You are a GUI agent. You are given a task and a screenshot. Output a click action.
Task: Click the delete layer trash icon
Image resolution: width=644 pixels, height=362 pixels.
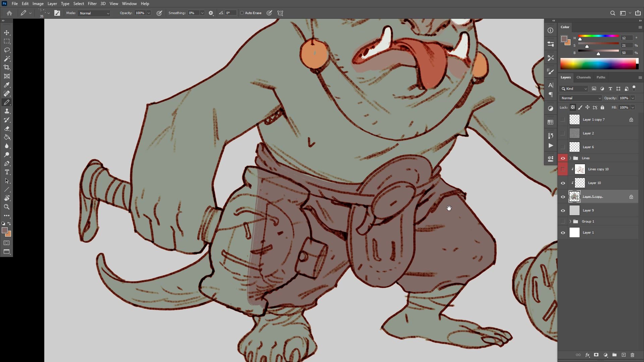(x=632, y=355)
